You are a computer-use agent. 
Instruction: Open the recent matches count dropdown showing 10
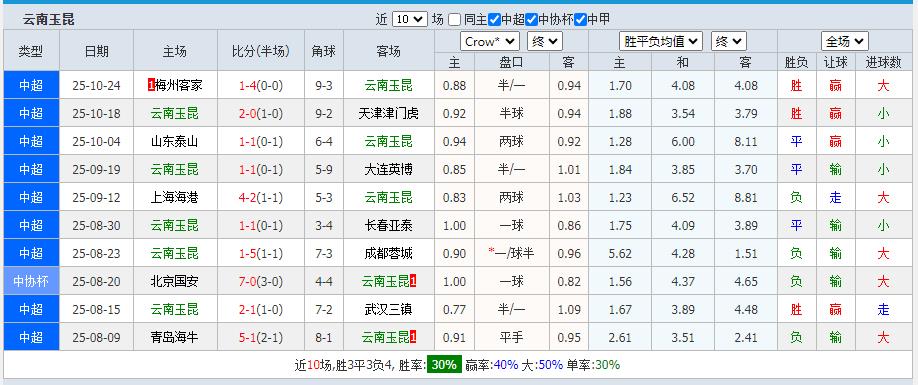pyautogui.click(x=409, y=19)
